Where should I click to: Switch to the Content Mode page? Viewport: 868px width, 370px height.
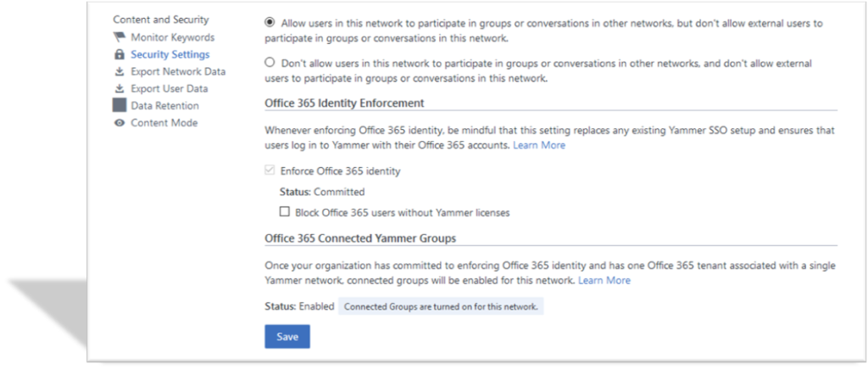pyautogui.click(x=164, y=123)
